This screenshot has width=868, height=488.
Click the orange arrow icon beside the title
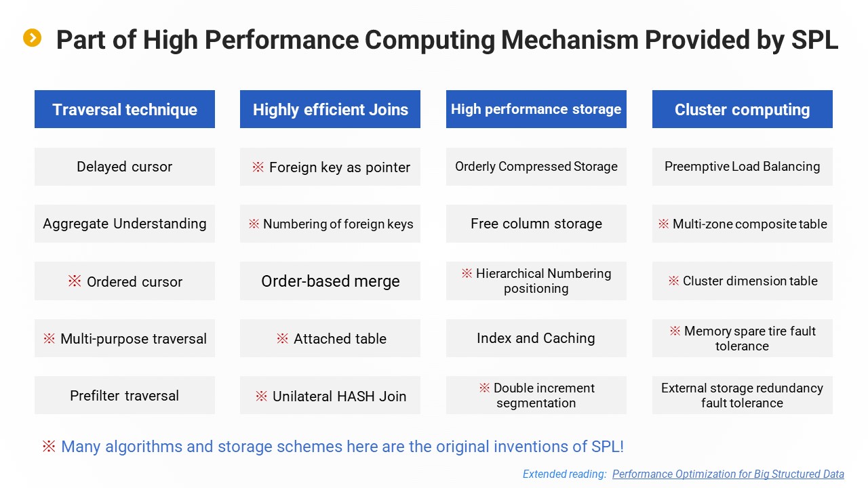pos(32,38)
